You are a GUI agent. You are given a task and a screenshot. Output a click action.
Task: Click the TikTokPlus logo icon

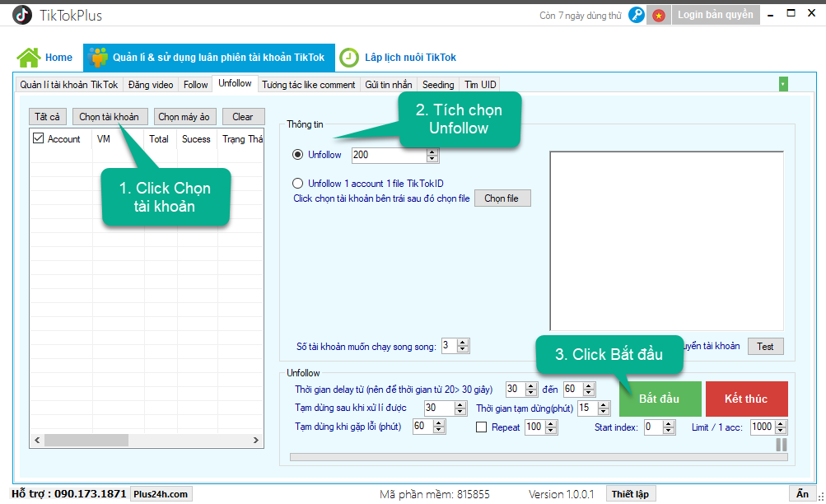[21, 15]
